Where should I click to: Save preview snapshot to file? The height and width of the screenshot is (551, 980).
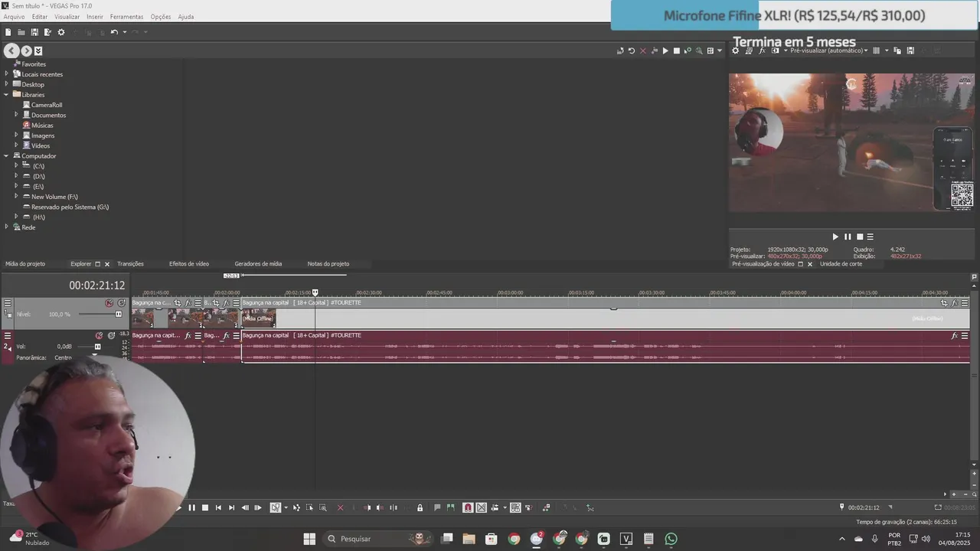coord(910,51)
